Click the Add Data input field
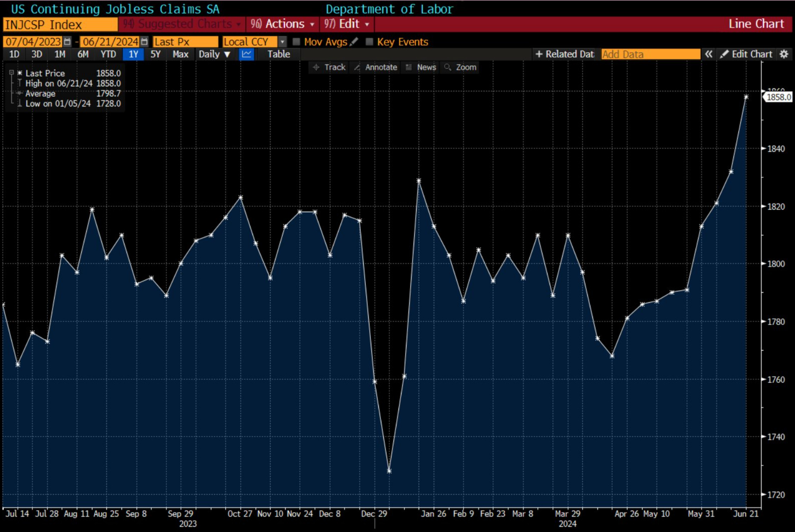Image resolution: width=795 pixels, height=532 pixels. (650, 54)
